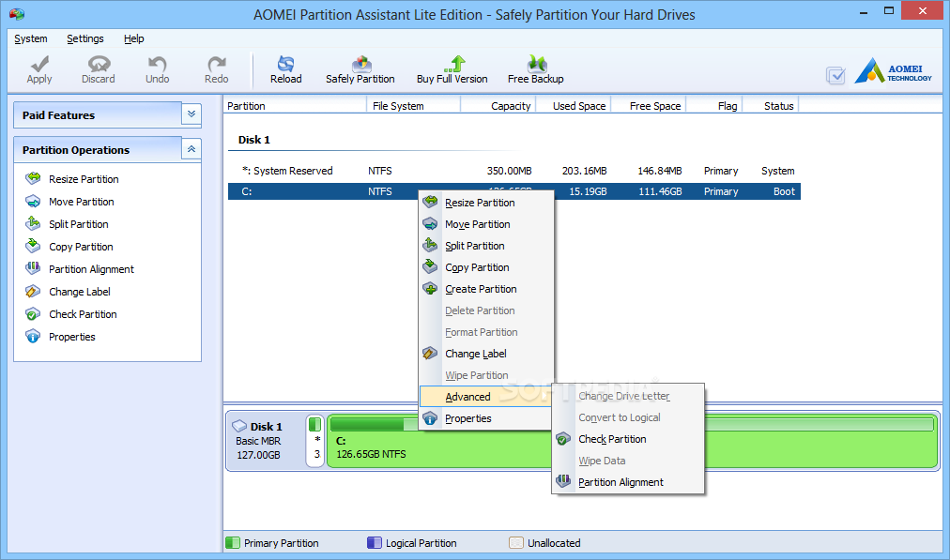The image size is (950, 560).
Task: Open the Help menu
Action: [x=134, y=38]
